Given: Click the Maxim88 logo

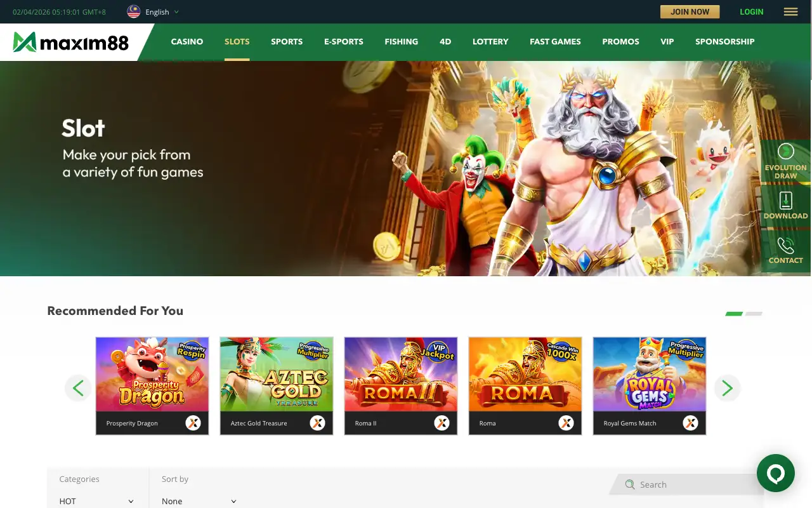Looking at the screenshot, I should click(x=70, y=41).
